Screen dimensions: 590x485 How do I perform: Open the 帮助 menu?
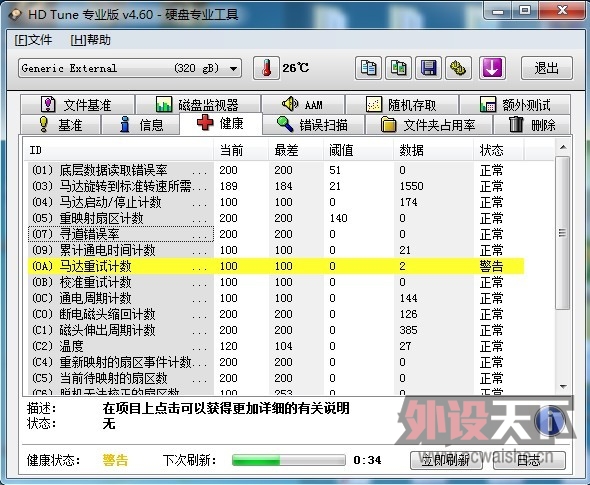click(x=90, y=40)
